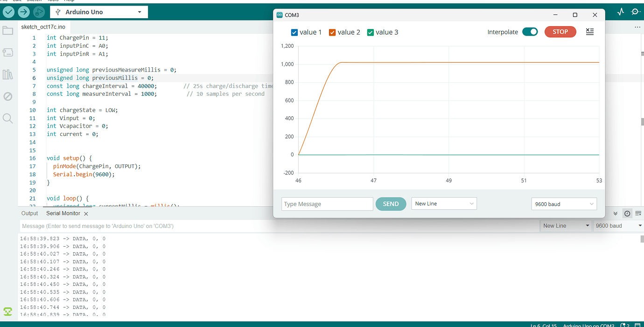Viewport: 644px width, 327px height.
Task: Click serial row timestamped 16:58:40.450
Action: click(63, 284)
